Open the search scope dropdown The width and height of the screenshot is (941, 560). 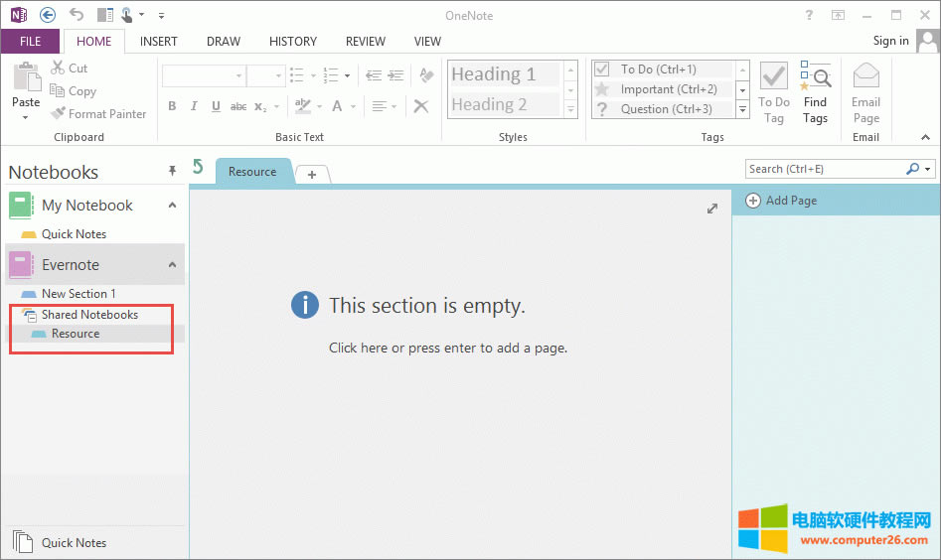pyautogui.click(x=928, y=170)
